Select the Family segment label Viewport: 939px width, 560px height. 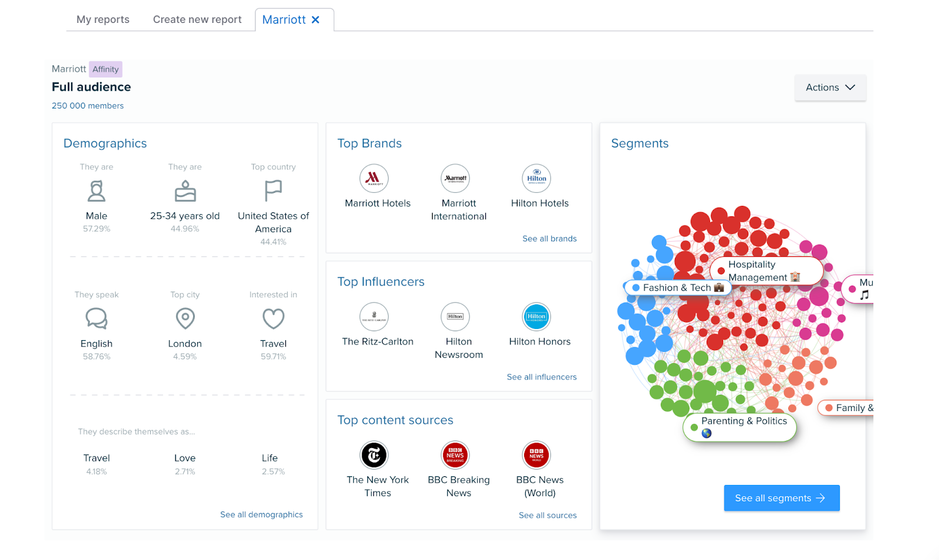(846, 408)
